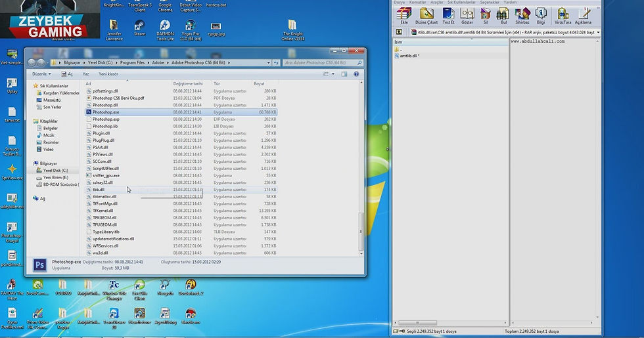Click the Bul binoculars icon in WinRAR
The width and height of the screenshot is (644, 338).
tap(503, 16)
